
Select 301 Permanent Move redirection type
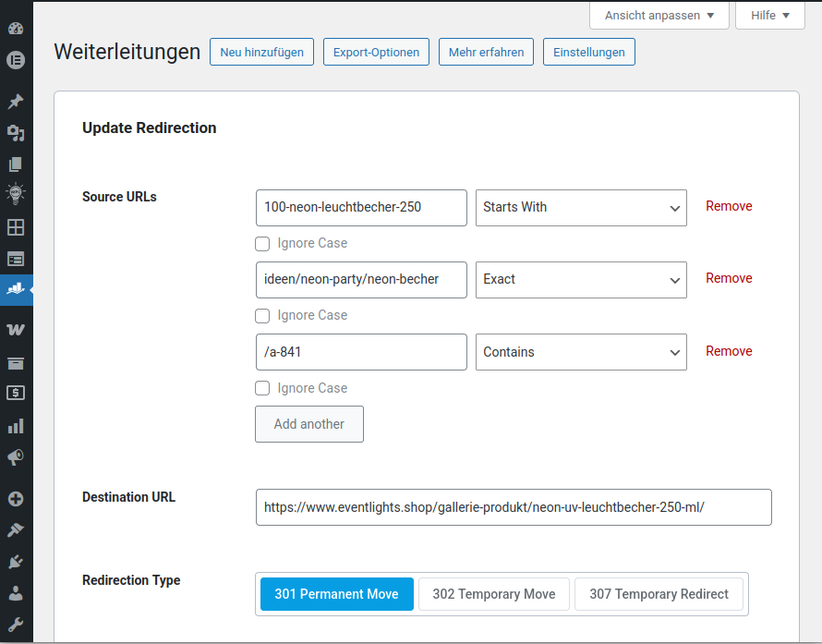tap(336, 594)
